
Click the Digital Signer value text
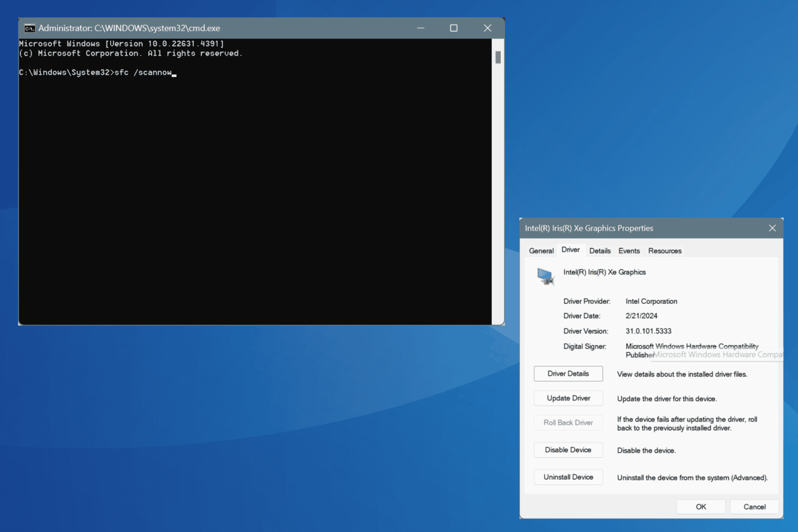point(692,350)
